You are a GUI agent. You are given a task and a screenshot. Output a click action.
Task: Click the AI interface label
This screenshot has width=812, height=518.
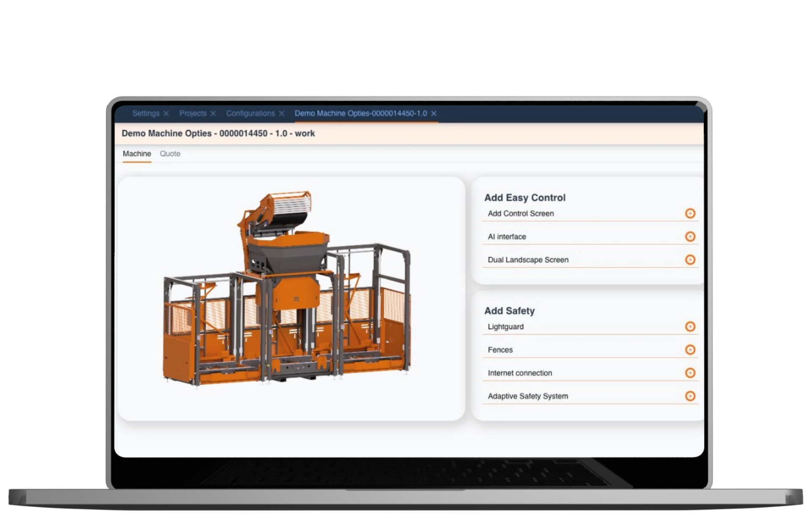tap(507, 237)
